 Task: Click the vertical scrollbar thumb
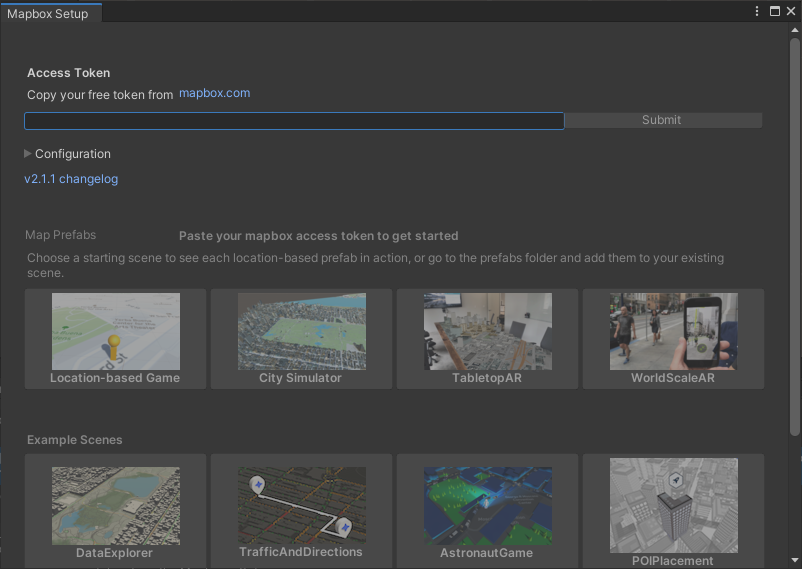[x=795, y=237]
